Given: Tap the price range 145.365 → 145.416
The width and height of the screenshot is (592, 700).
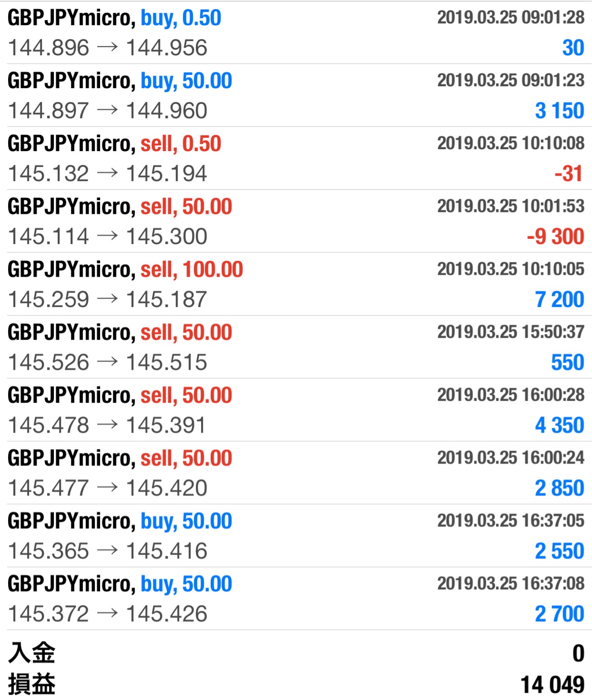Looking at the screenshot, I should [108, 551].
